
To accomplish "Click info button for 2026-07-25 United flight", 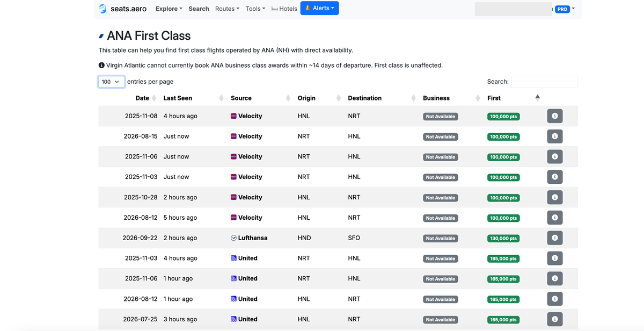I will pos(554,319).
